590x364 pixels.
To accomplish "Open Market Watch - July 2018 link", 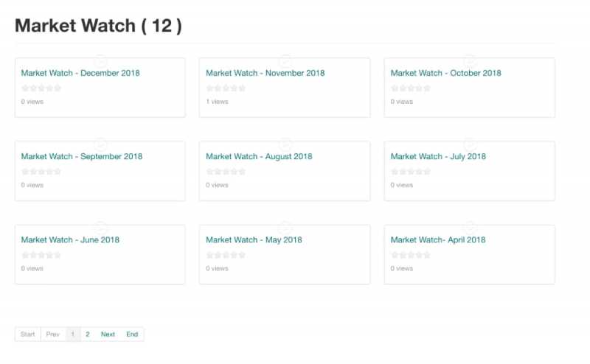I will click(438, 156).
